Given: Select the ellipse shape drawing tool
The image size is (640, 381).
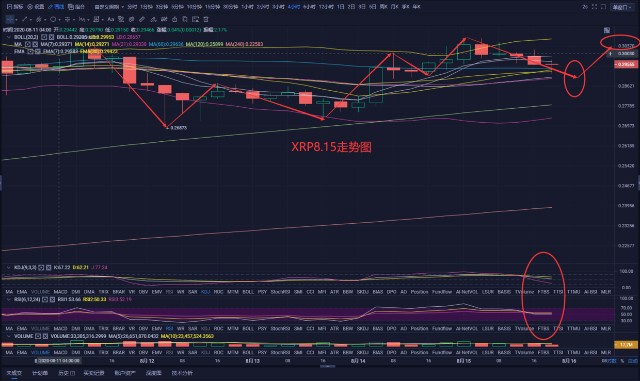Looking at the screenshot, I should click(x=53, y=19).
